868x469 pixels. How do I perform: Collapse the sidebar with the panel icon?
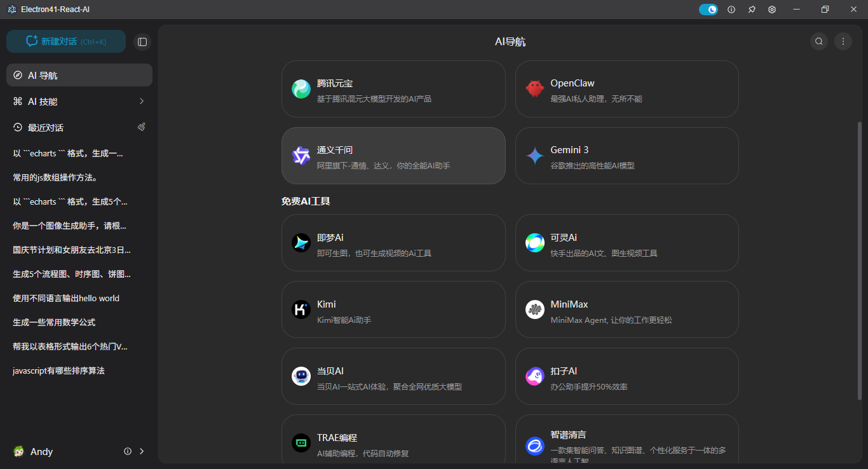click(142, 42)
